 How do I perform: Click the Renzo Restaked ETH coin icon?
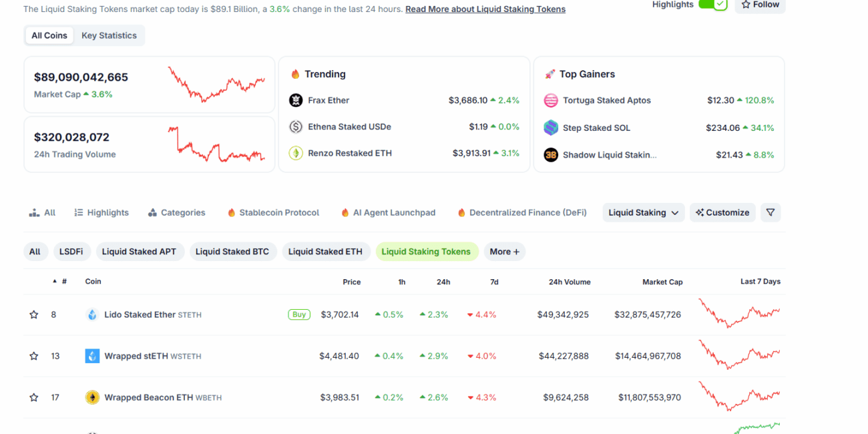[x=296, y=153]
